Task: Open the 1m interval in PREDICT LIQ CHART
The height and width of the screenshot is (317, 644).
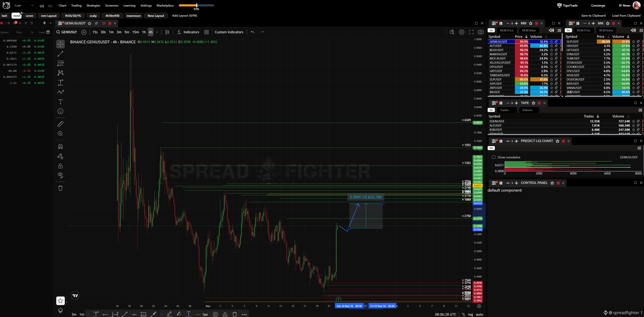Action: tap(491, 148)
